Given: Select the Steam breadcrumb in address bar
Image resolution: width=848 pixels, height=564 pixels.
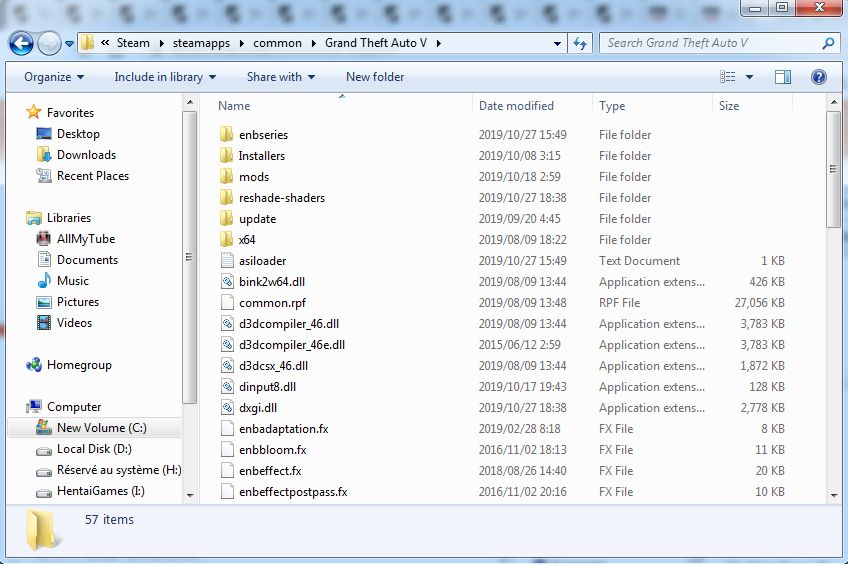Looking at the screenshot, I should [x=133, y=43].
